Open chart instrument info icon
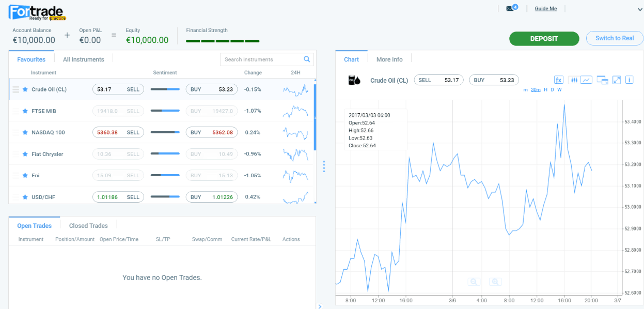The height and width of the screenshot is (309, 644). [x=629, y=80]
